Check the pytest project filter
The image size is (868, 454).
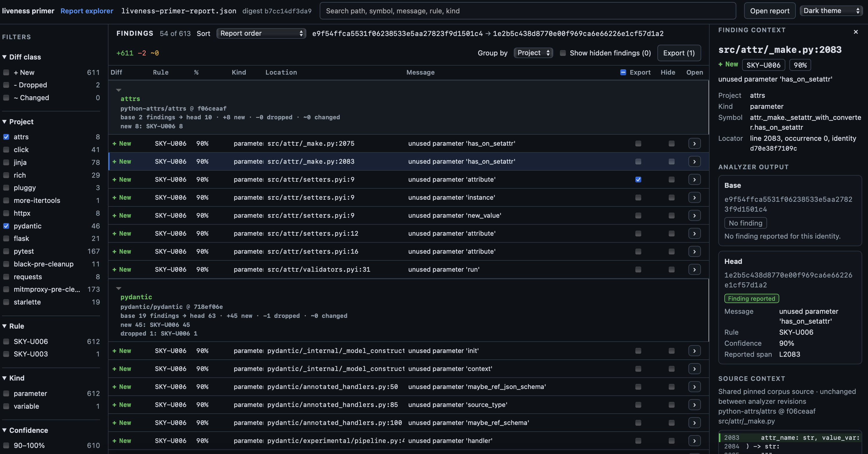coord(6,251)
